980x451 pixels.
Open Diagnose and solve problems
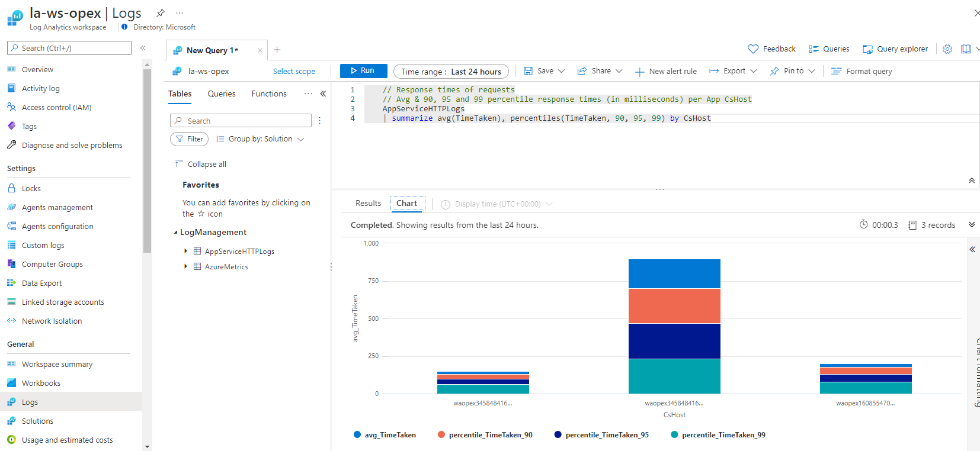point(71,146)
